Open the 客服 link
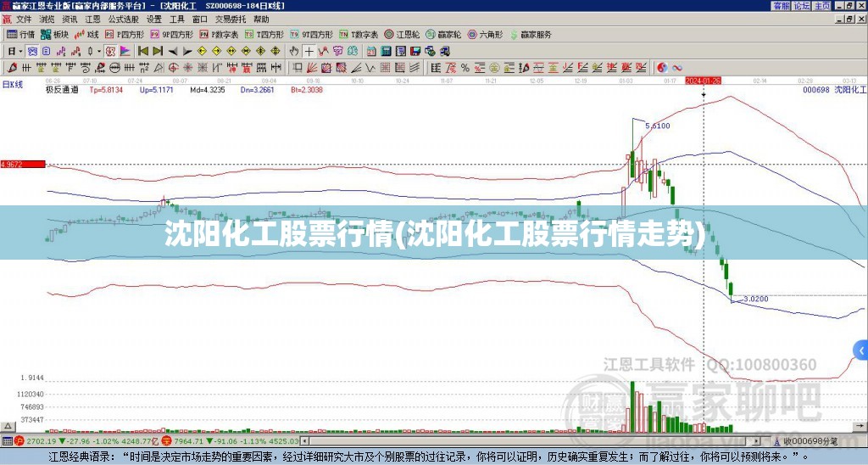The image size is (868, 465). (x=782, y=6)
